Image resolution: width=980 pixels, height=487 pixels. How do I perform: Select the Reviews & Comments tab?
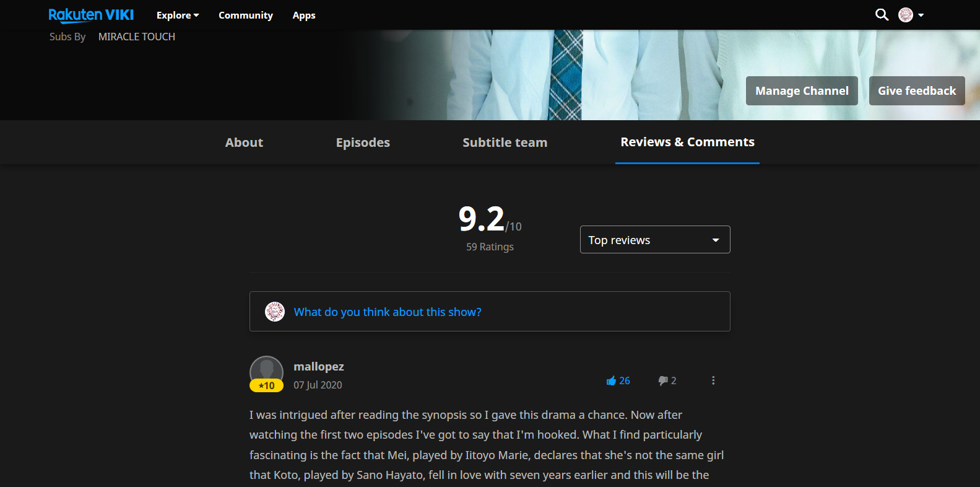[687, 142]
